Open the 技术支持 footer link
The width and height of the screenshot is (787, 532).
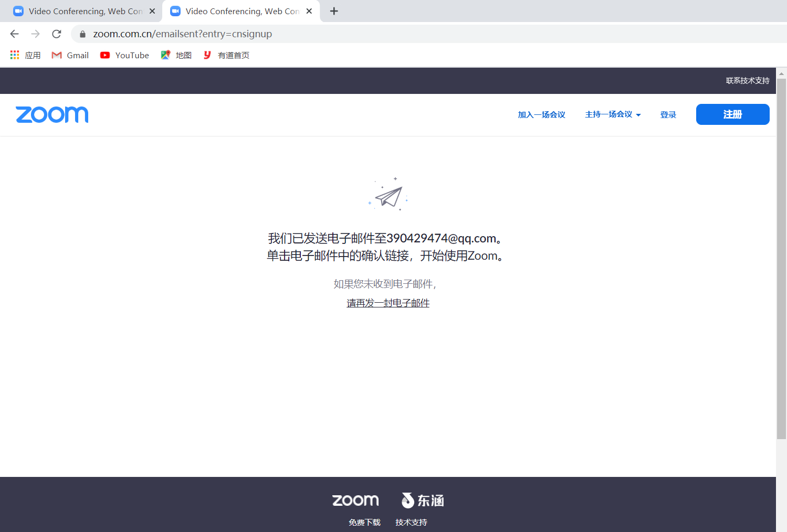coord(411,523)
